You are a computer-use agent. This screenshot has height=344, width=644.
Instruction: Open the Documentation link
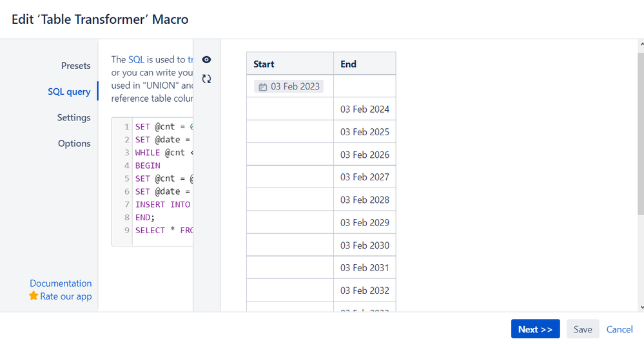tap(61, 283)
